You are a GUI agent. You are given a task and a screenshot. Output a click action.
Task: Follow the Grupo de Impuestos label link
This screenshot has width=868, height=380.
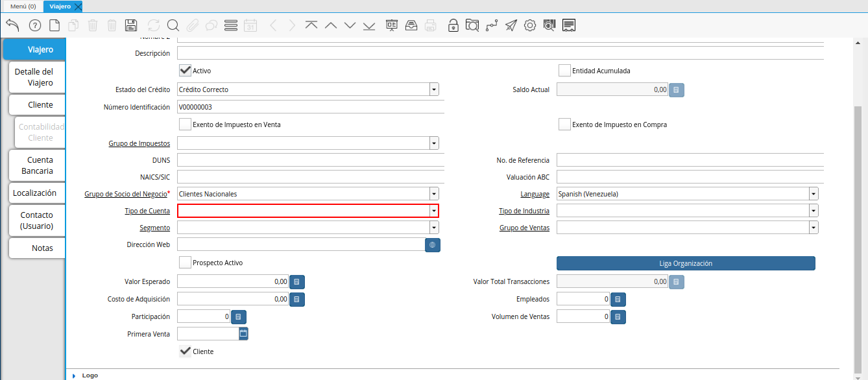[x=139, y=143]
